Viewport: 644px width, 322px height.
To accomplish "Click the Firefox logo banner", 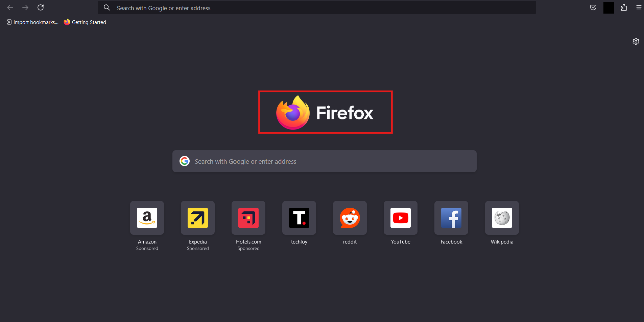I will (x=325, y=112).
